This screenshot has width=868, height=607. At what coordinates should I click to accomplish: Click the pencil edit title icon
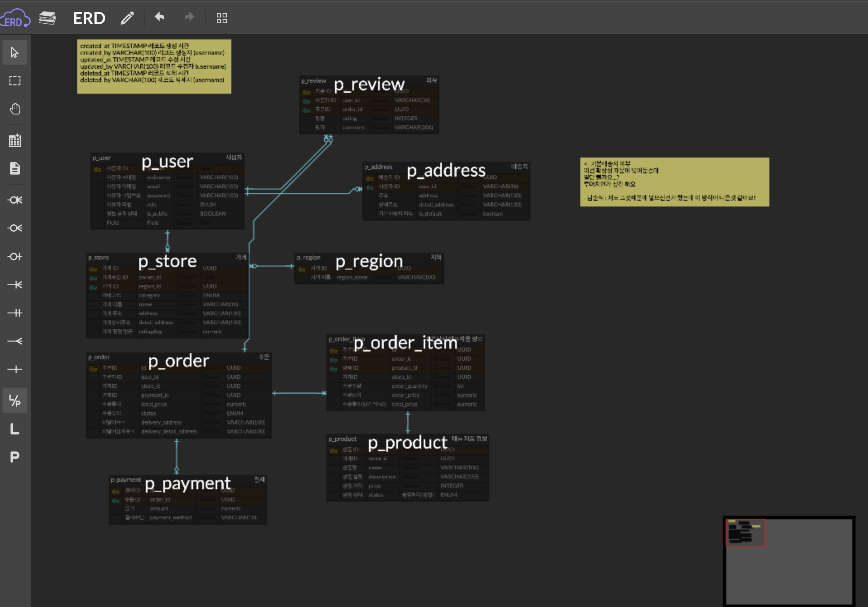(x=127, y=18)
